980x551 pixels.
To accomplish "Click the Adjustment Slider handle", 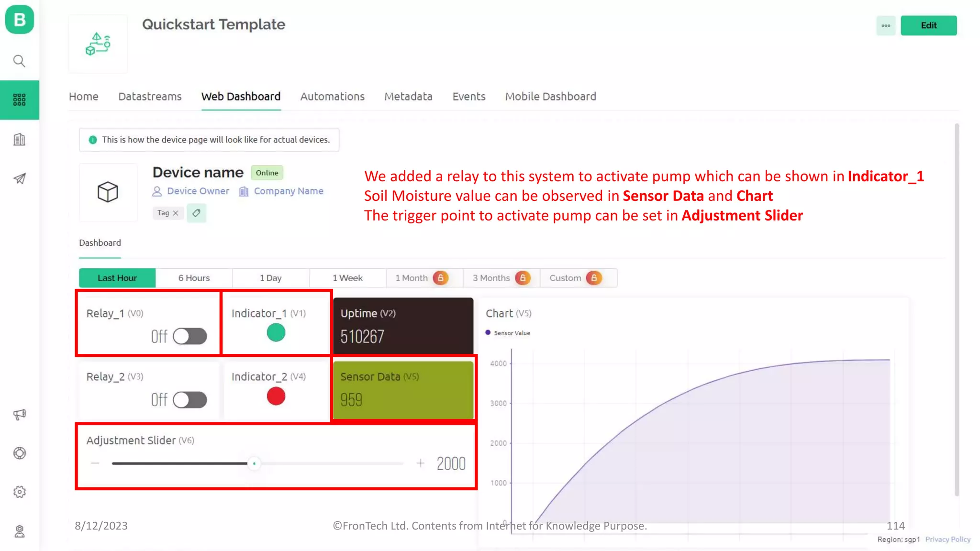I will [x=254, y=463].
